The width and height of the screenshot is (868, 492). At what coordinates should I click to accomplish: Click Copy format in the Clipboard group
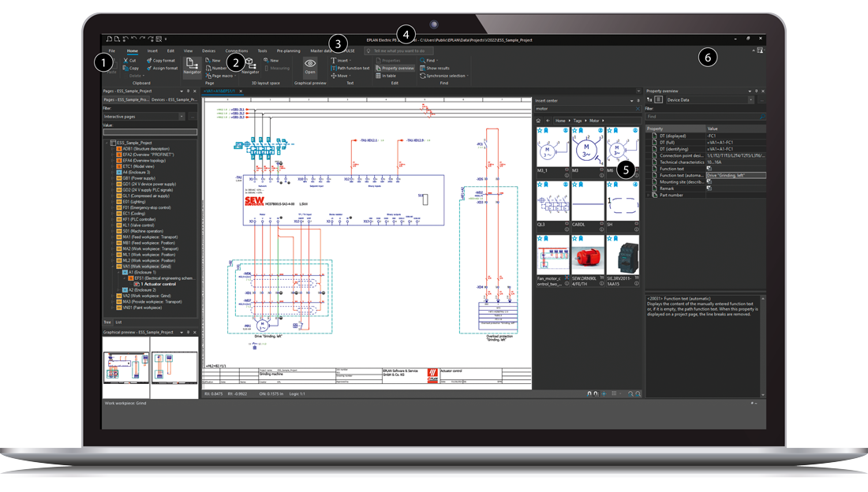pyautogui.click(x=161, y=61)
